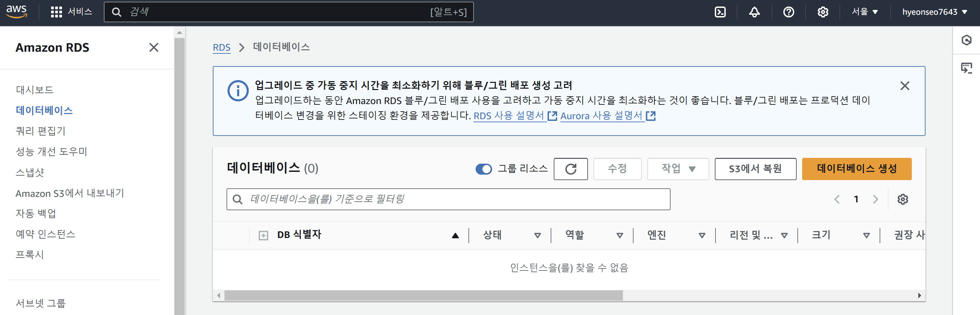Open 프록시 in the sidebar

30,255
